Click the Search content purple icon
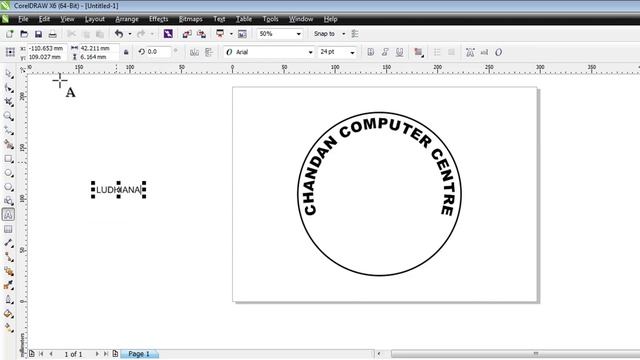 [x=168, y=34]
